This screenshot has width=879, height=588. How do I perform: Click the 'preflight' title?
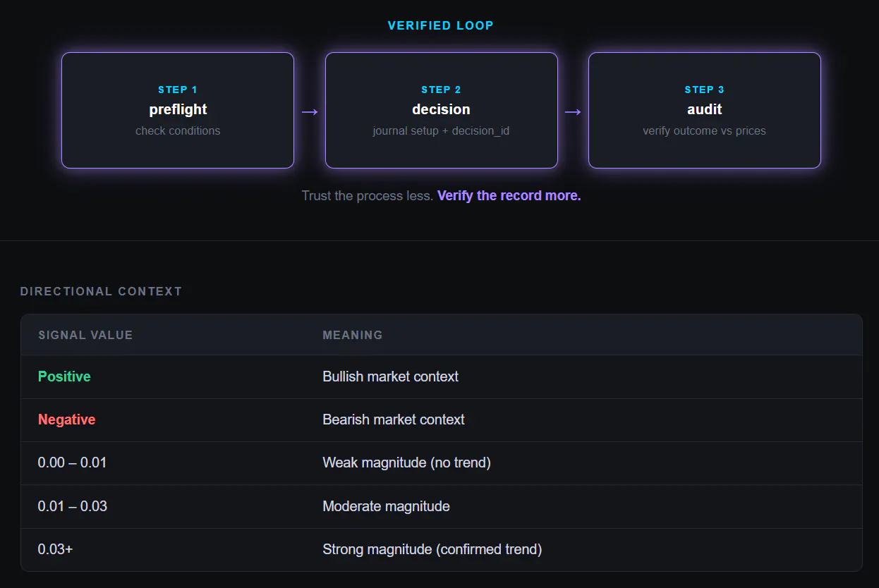[178, 109]
